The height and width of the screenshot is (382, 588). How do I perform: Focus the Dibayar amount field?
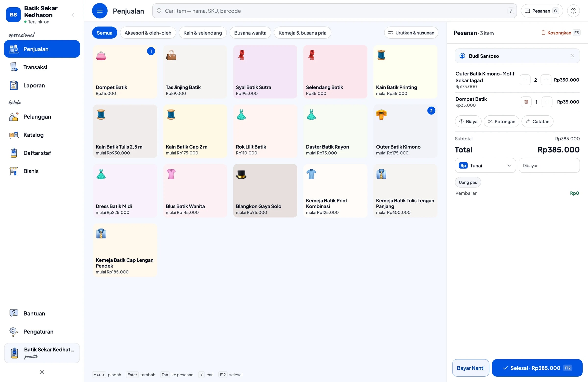(549, 166)
